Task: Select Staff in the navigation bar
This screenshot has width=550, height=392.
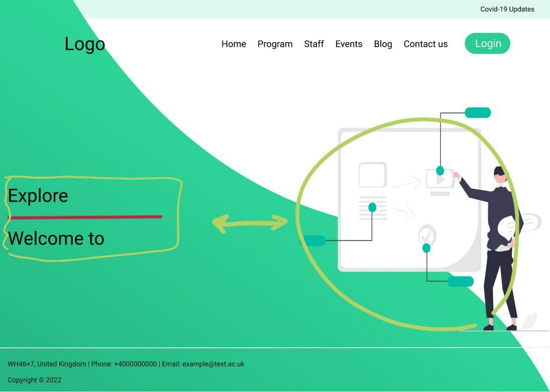Action: 314,44
